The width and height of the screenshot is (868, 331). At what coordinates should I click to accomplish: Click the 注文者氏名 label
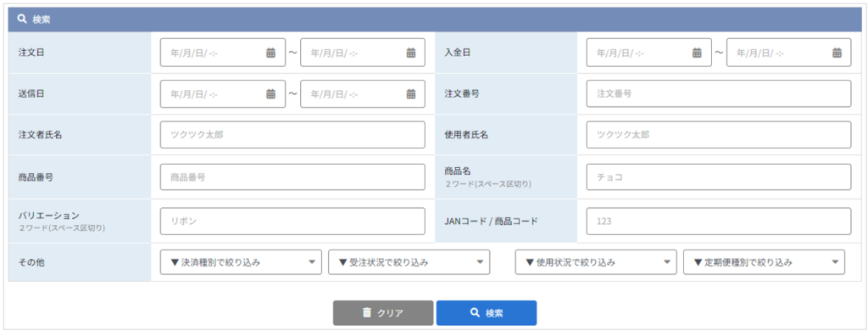coord(40,135)
